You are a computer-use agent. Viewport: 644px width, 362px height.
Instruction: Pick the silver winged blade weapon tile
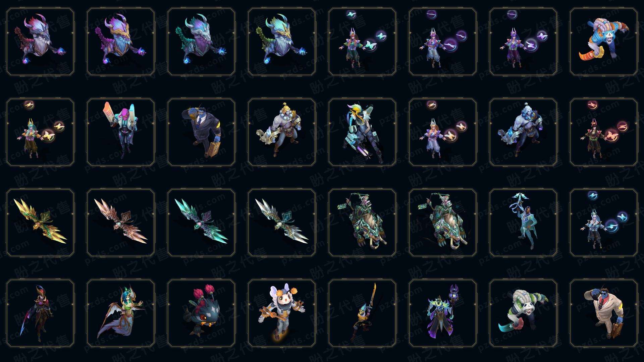coord(282,223)
